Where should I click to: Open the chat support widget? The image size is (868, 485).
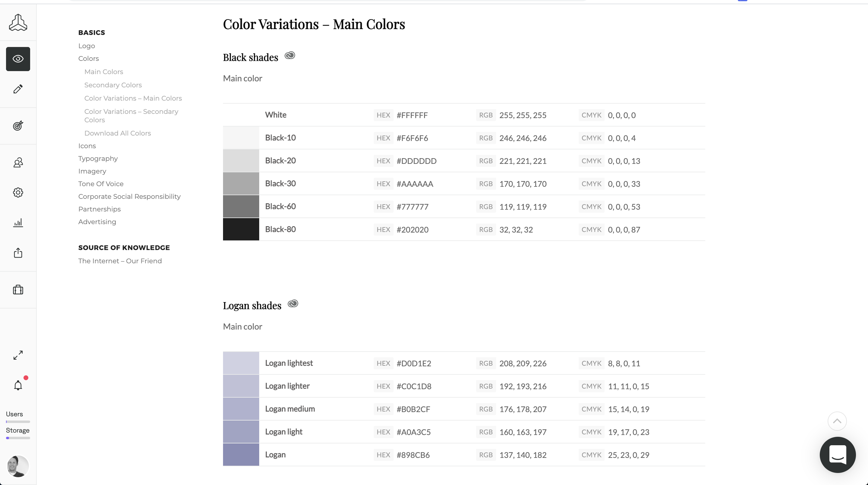click(x=838, y=455)
